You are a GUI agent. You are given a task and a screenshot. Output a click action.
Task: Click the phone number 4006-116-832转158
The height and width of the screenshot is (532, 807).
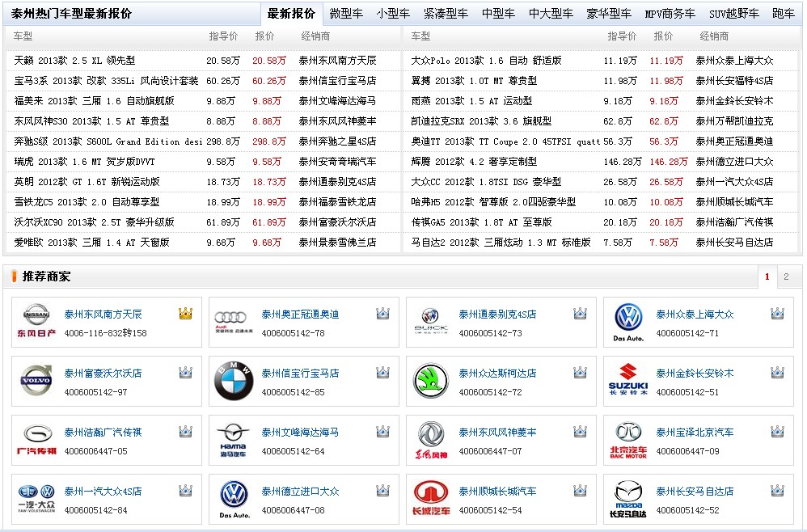[105, 333]
